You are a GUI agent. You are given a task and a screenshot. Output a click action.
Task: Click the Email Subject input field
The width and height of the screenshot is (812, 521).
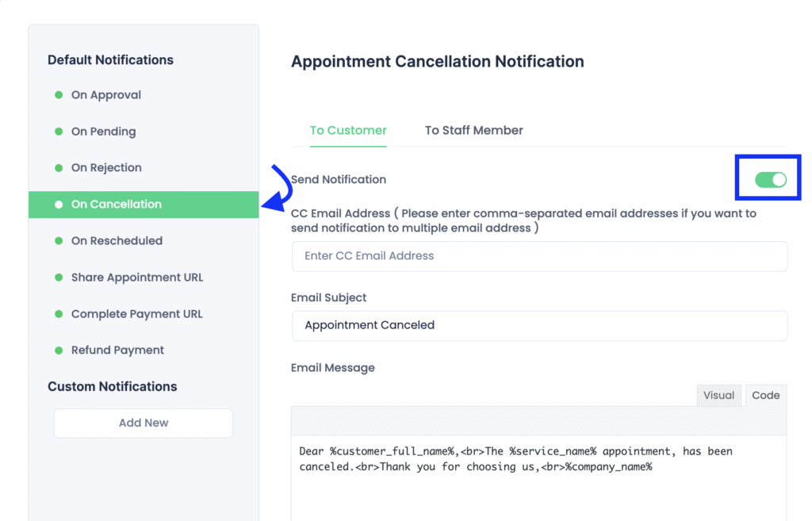point(539,325)
